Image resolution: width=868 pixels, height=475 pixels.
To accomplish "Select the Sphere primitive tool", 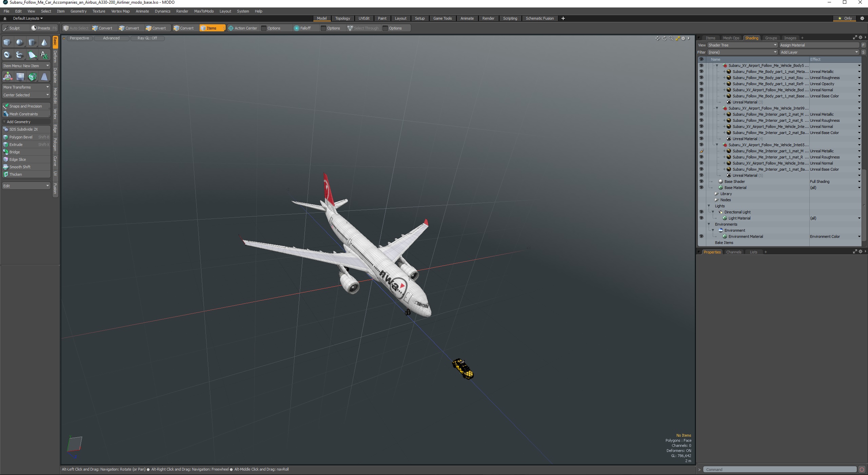I will (20, 42).
